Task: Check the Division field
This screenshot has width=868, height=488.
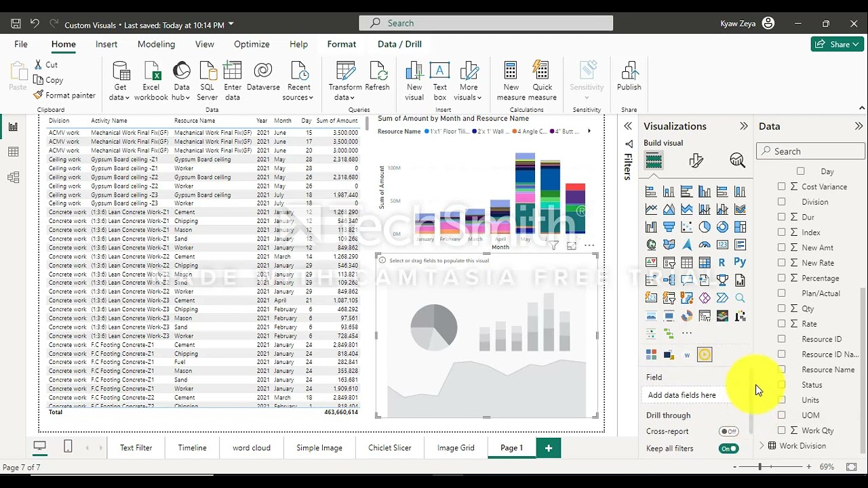Action: click(x=782, y=201)
